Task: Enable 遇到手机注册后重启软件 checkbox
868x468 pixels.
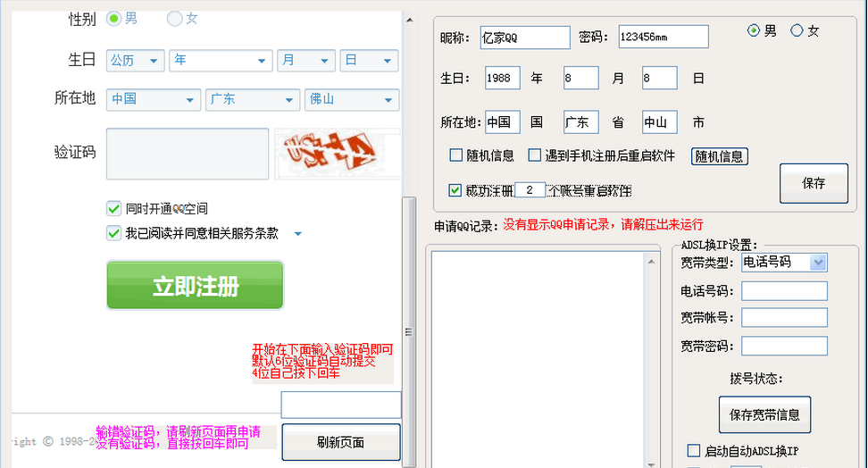Action: coord(534,155)
